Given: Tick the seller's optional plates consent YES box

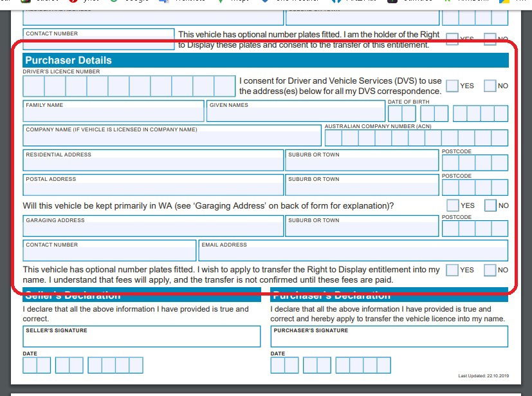Looking at the screenshot, I should tap(452, 39).
